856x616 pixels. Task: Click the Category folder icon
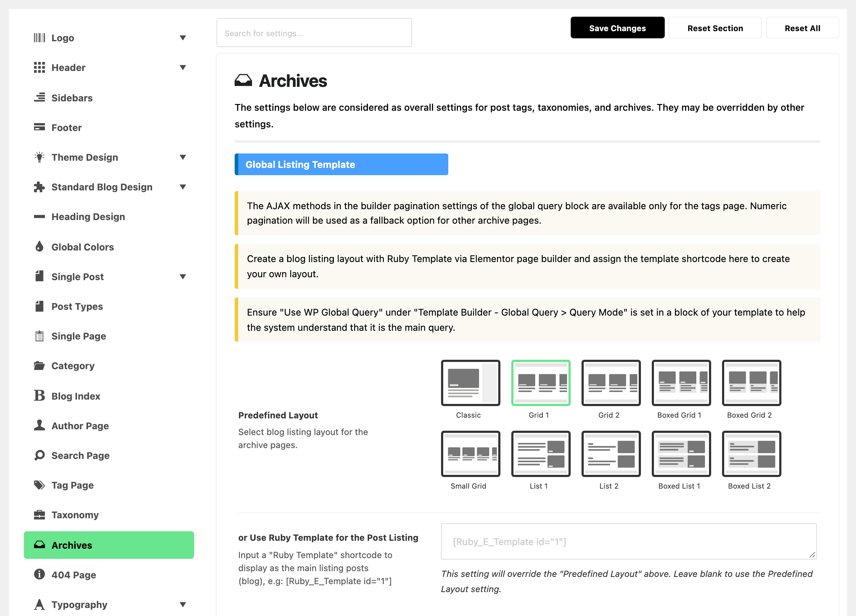click(x=39, y=366)
